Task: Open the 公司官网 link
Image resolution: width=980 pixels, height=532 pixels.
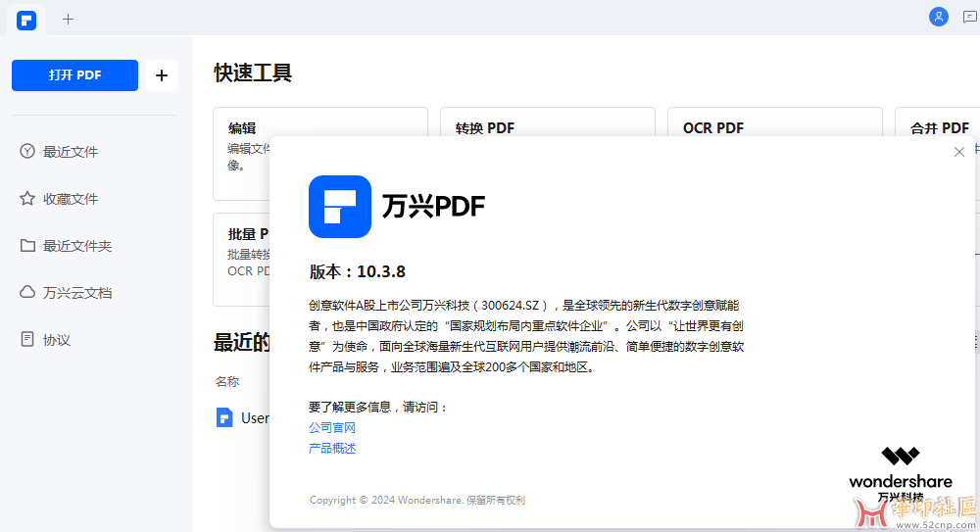Action: 332,427
